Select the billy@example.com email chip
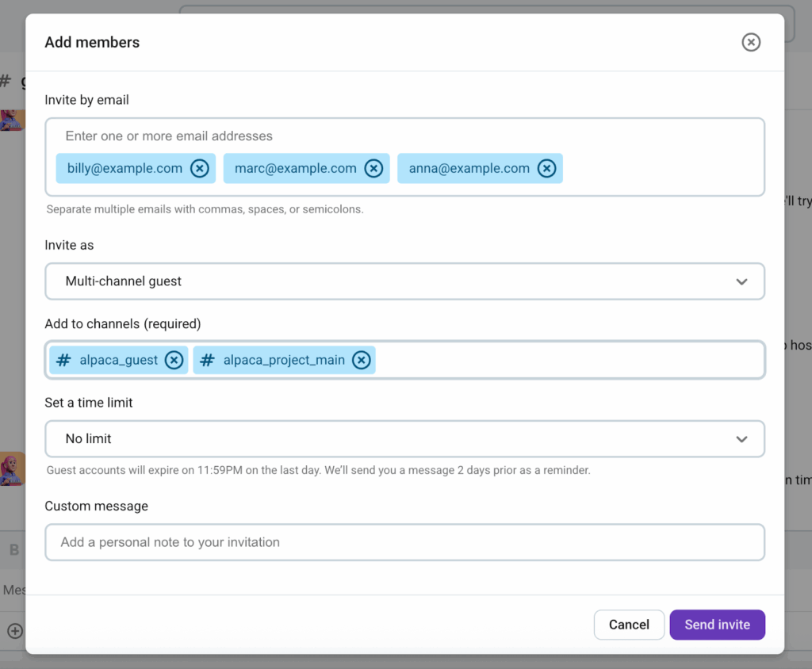This screenshot has height=669, width=812. (124, 168)
